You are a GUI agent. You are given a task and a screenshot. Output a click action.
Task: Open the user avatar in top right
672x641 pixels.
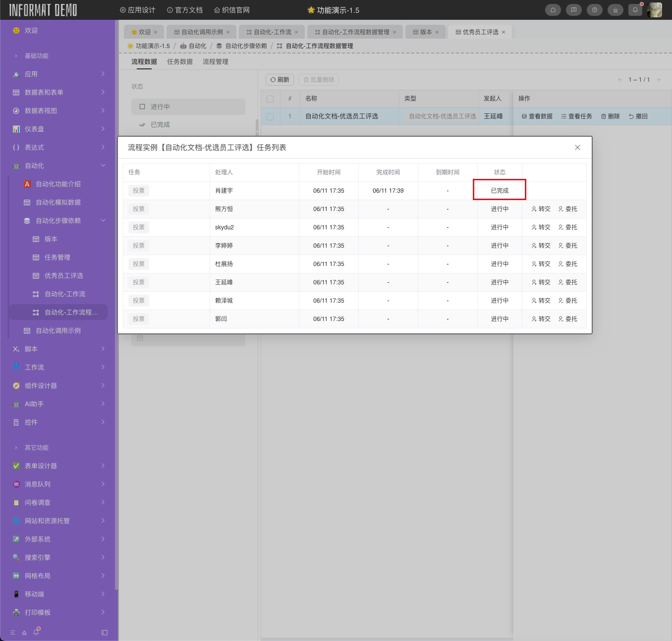click(655, 10)
